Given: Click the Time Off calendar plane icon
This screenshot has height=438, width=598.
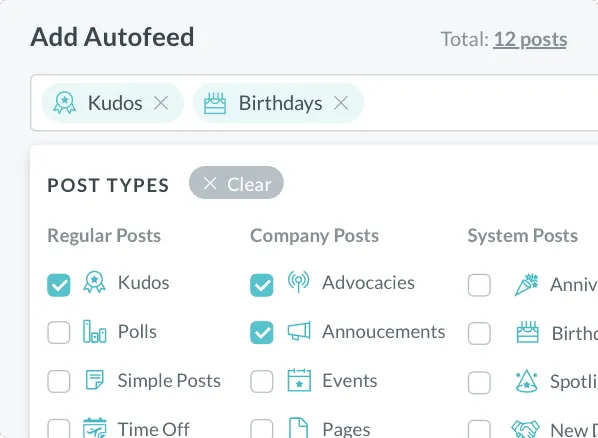Looking at the screenshot, I should click(x=94, y=428).
